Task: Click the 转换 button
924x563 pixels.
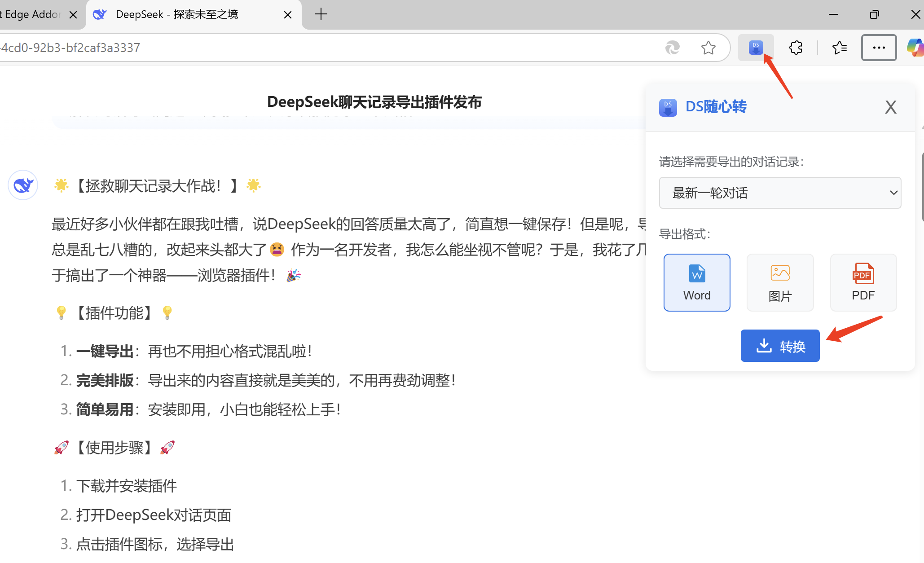Action: [780, 346]
